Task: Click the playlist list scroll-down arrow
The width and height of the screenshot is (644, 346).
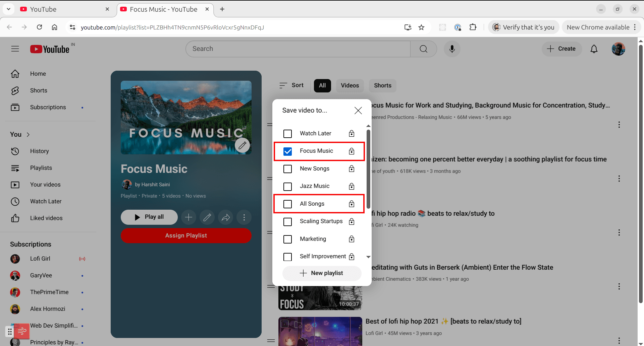Action: point(368,257)
